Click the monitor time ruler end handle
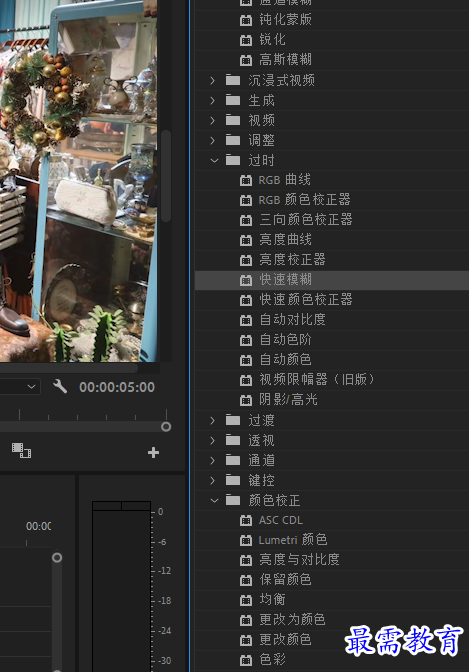469x672 pixels. 166,427
